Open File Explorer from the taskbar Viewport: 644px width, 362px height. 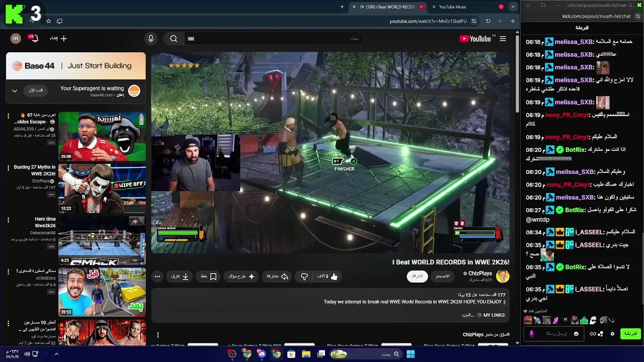[306, 354]
